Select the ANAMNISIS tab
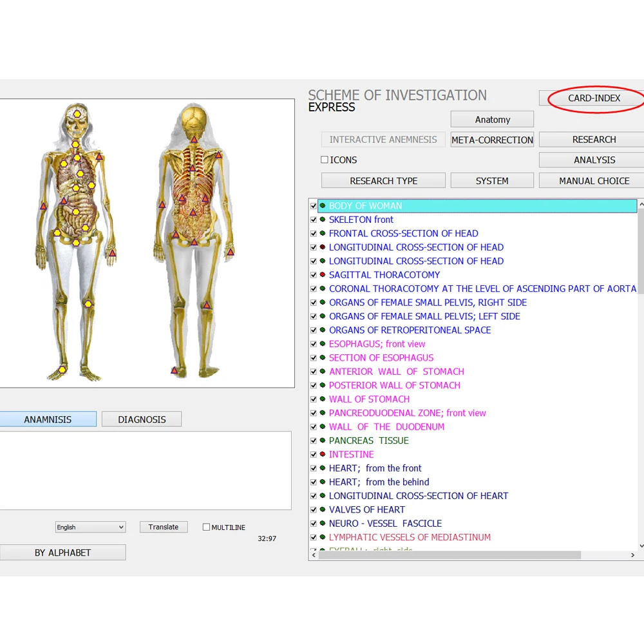This screenshot has height=644, width=644. 48,419
